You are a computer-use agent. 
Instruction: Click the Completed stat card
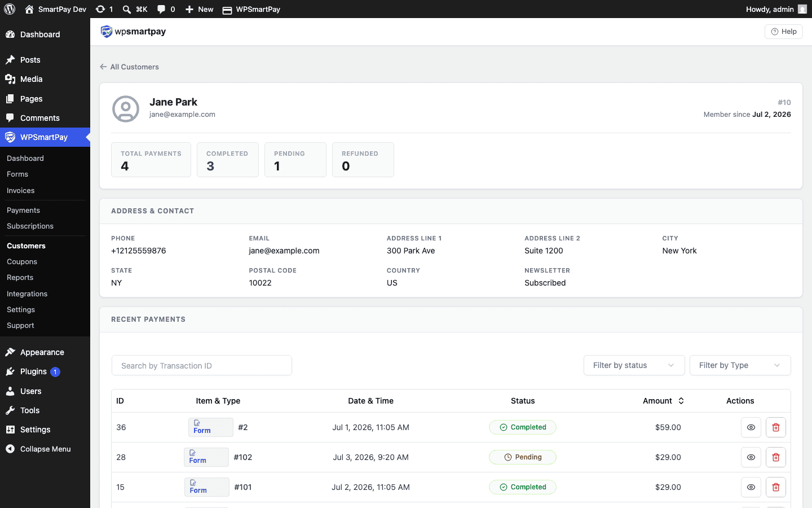228,160
